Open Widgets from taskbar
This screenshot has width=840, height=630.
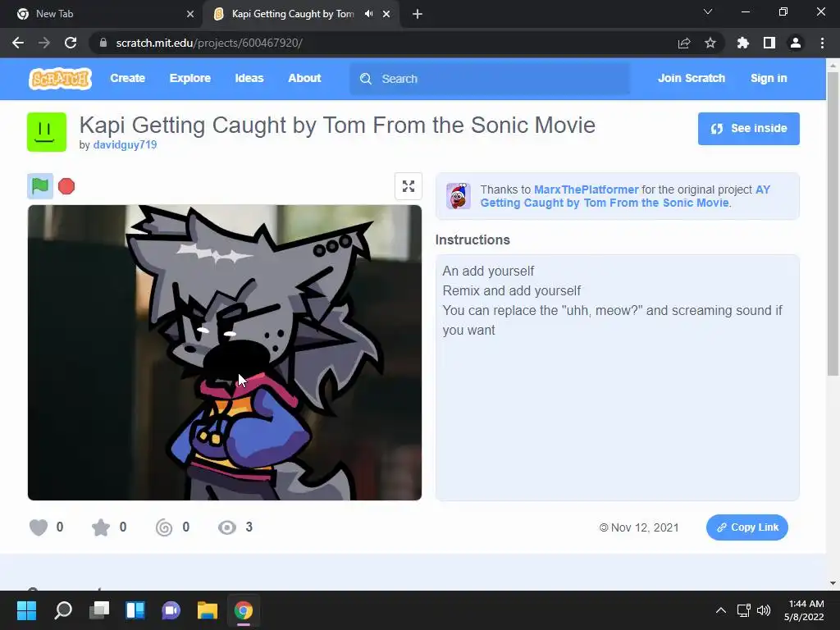click(135, 610)
